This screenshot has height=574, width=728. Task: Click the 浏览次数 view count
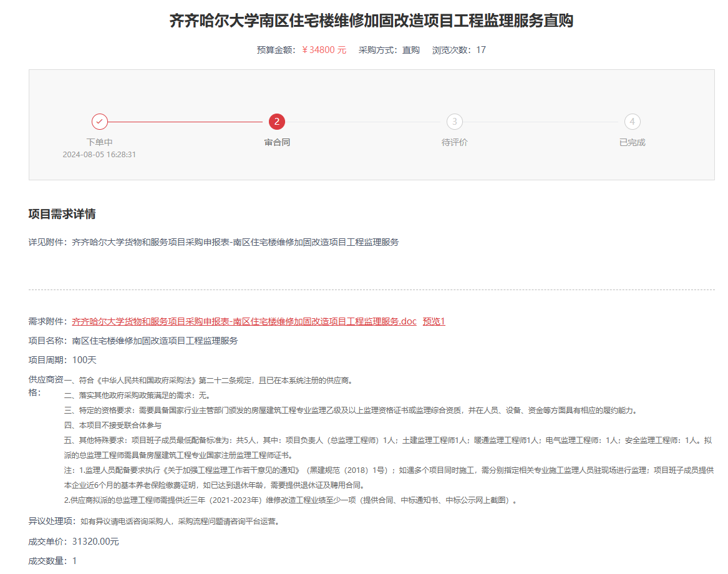(459, 50)
